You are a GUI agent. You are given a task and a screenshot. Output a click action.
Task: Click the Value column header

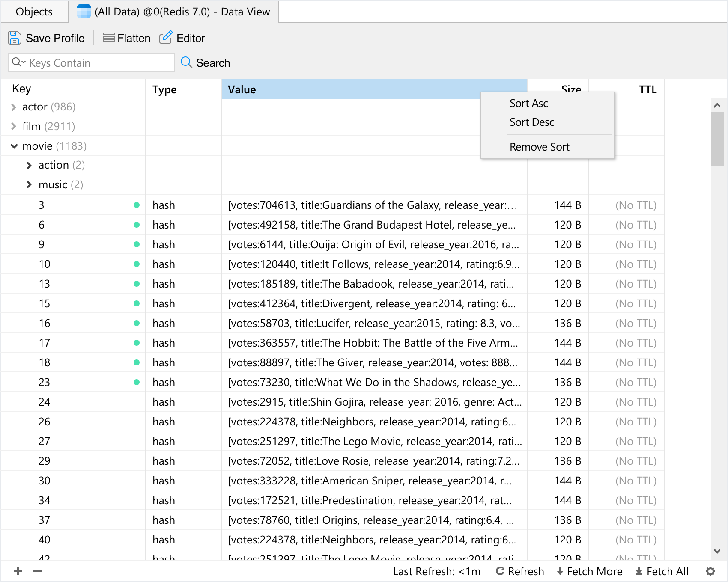pyautogui.click(x=374, y=89)
